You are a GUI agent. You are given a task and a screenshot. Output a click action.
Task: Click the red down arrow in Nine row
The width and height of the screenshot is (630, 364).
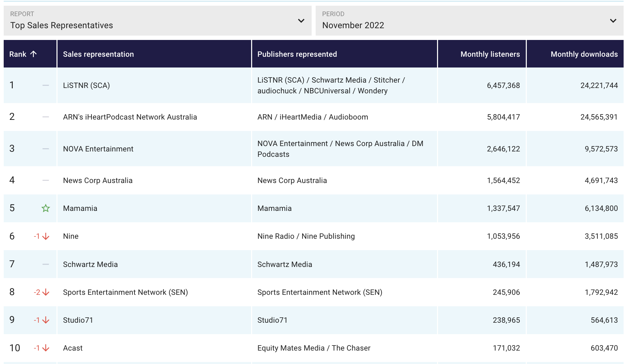coord(46,236)
